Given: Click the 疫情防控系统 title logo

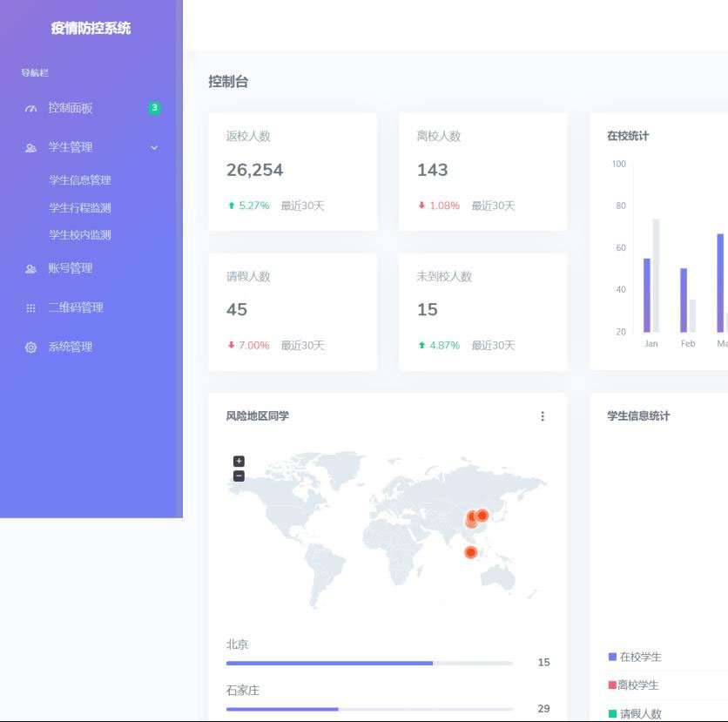Looking at the screenshot, I should [x=91, y=28].
